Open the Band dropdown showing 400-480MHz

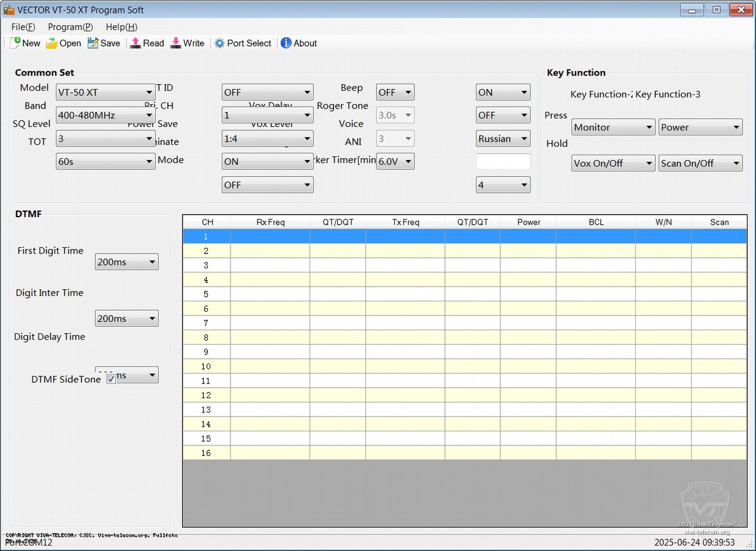tap(105, 115)
